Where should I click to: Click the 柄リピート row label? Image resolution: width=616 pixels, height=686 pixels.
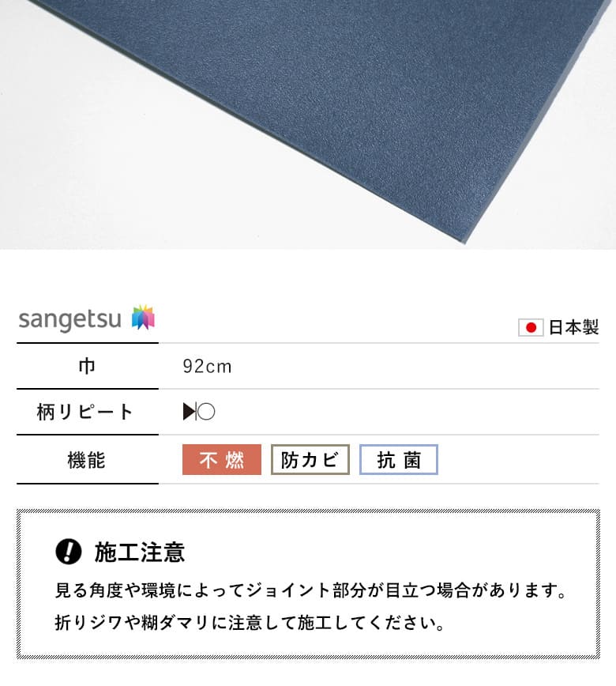[85, 412]
